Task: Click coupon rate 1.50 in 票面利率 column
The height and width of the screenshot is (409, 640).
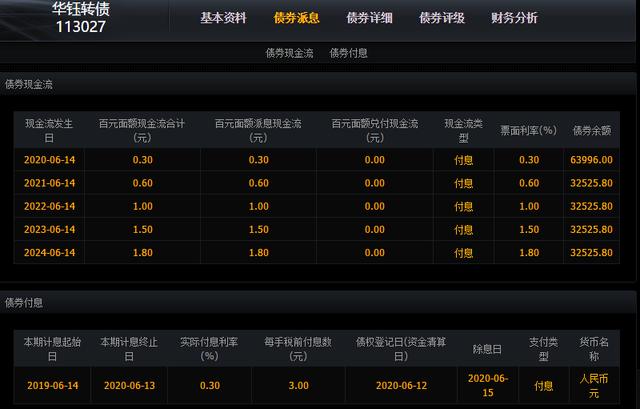Action: pos(529,229)
